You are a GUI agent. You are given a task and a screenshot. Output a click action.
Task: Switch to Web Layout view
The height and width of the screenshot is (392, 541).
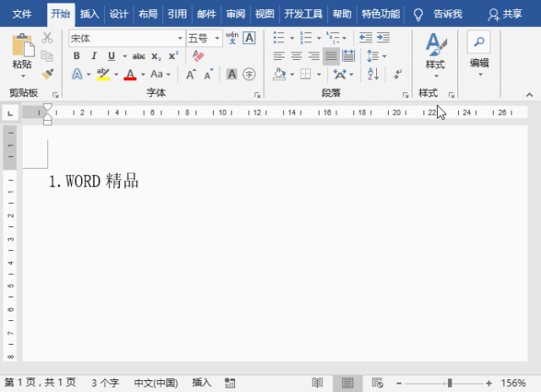pos(377,383)
